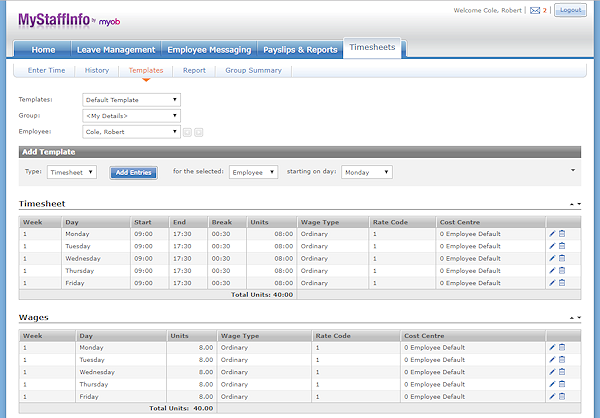
Task: Click the Add Entries button
Action: click(x=133, y=172)
